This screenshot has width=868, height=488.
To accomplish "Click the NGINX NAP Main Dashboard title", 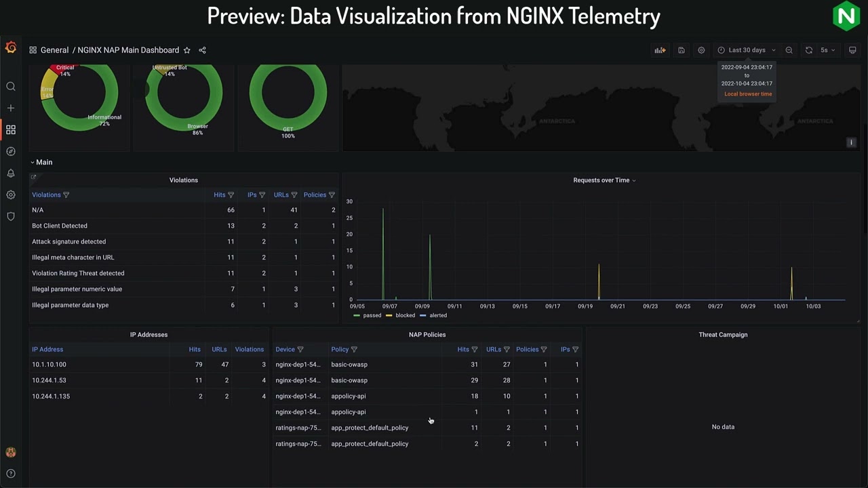I will click(x=128, y=50).
